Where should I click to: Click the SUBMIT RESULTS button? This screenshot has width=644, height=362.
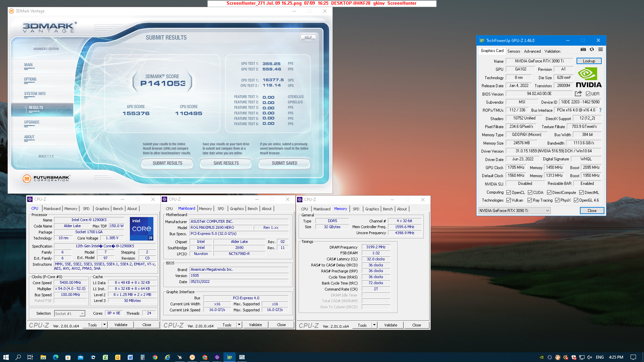[x=167, y=163]
